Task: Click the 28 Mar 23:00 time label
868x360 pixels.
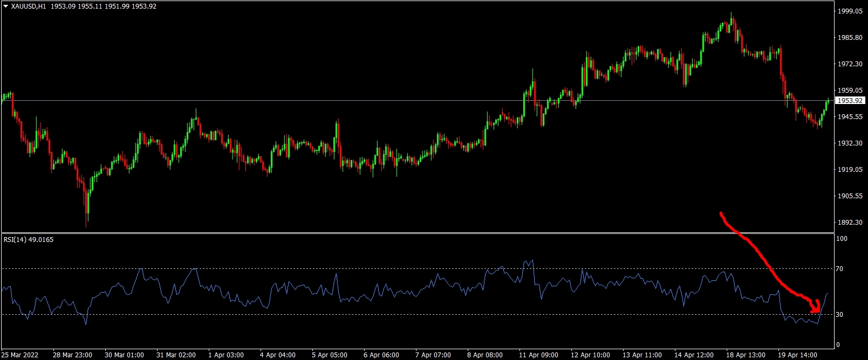Action: pyautogui.click(x=72, y=355)
